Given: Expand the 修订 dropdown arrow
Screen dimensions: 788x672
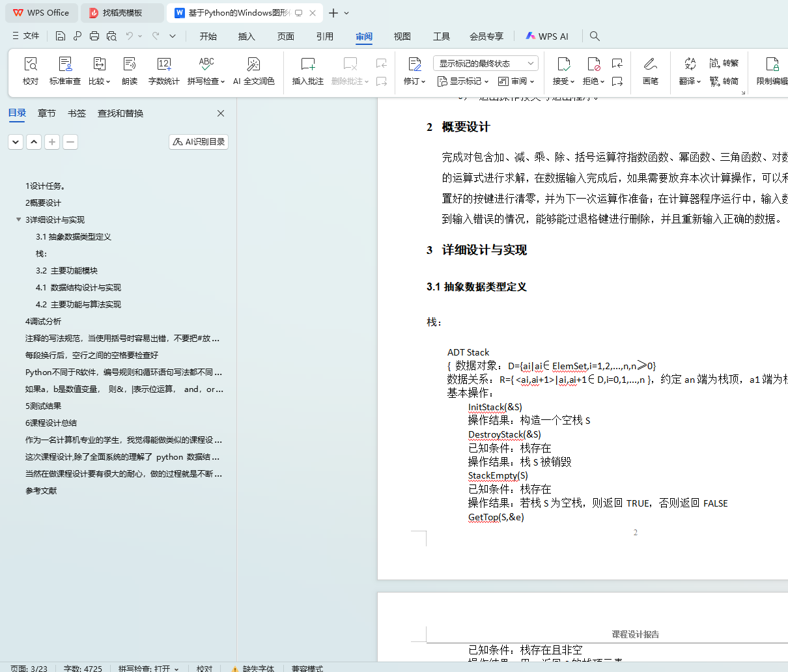Looking at the screenshot, I should coord(423,82).
